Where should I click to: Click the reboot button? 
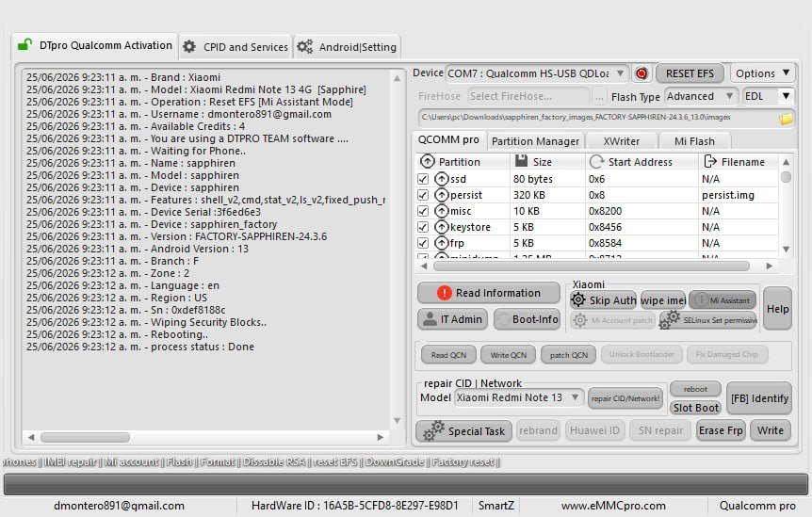(x=695, y=389)
